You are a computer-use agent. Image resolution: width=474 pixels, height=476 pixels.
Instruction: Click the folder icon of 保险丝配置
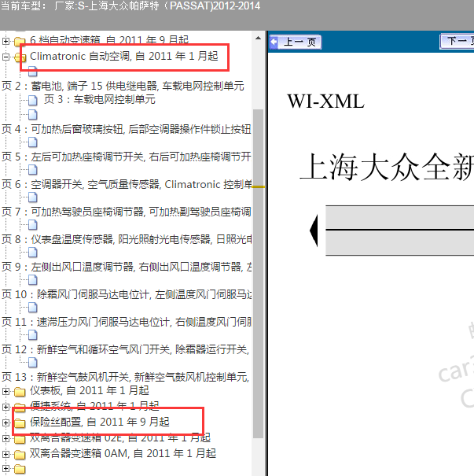(x=20, y=422)
